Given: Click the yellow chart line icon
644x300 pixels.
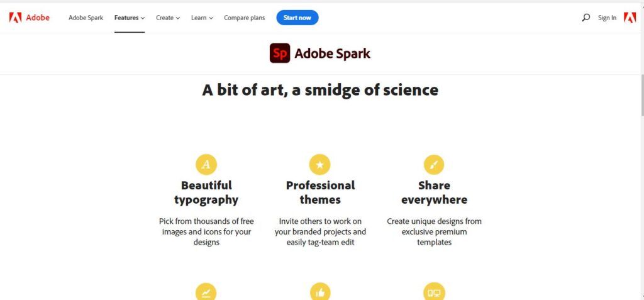Looking at the screenshot, I should click(206, 292).
